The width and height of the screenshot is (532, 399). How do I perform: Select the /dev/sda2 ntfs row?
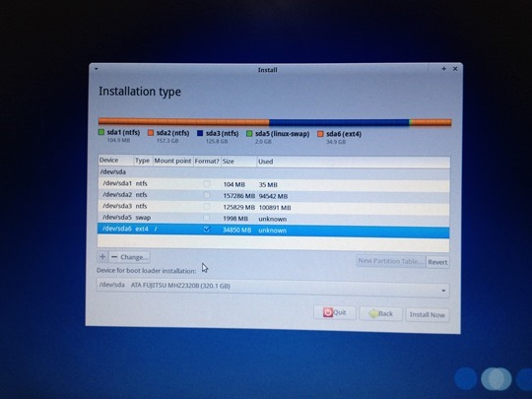(274, 196)
